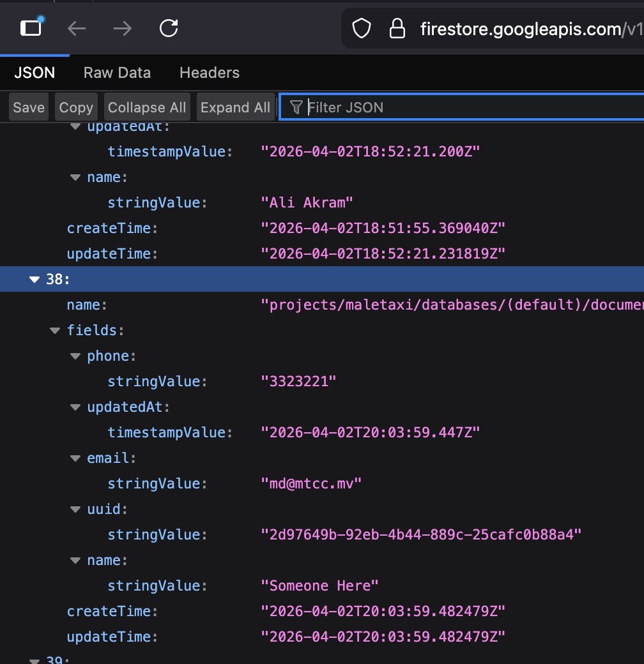This screenshot has height=664, width=644.
Task: Switch to the Raw Data tab
Action: pos(117,73)
